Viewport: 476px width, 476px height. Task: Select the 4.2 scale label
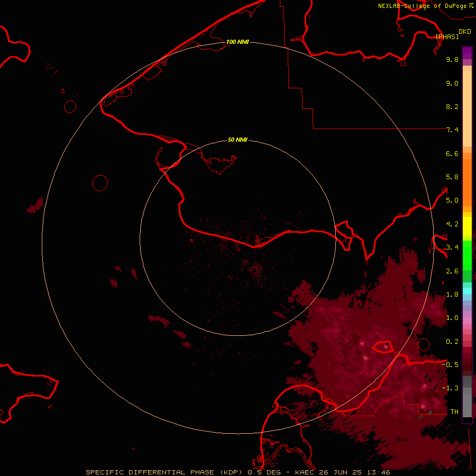click(452, 224)
